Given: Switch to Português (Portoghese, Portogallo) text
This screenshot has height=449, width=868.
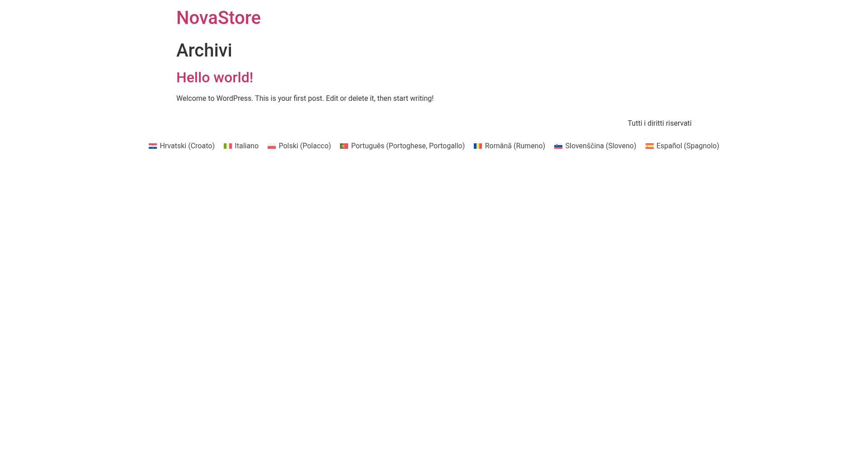Looking at the screenshot, I should [x=408, y=146].
